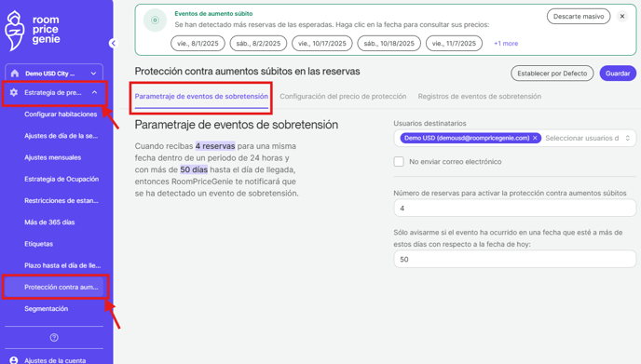This screenshot has height=364, width=641.
Task: Click the +1 more link
Action: click(506, 44)
